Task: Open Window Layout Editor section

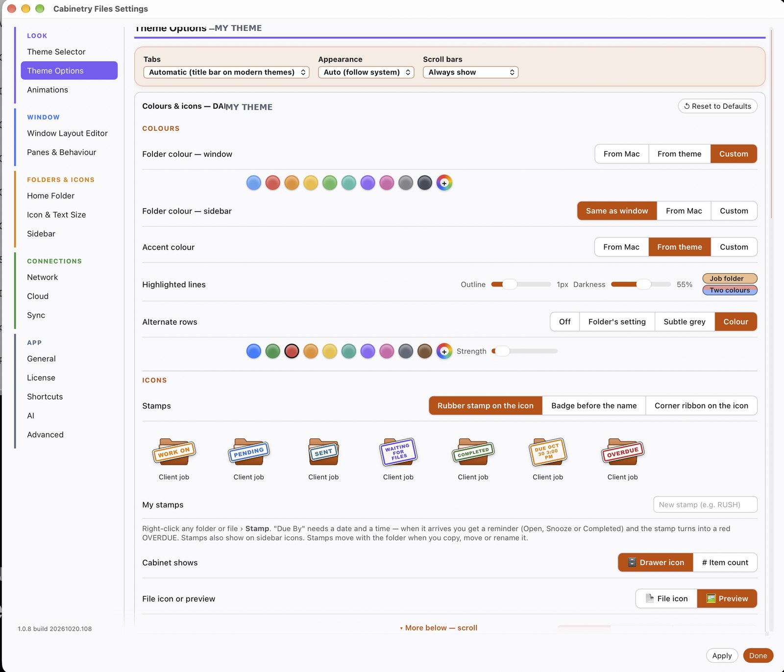Action: coord(69,133)
